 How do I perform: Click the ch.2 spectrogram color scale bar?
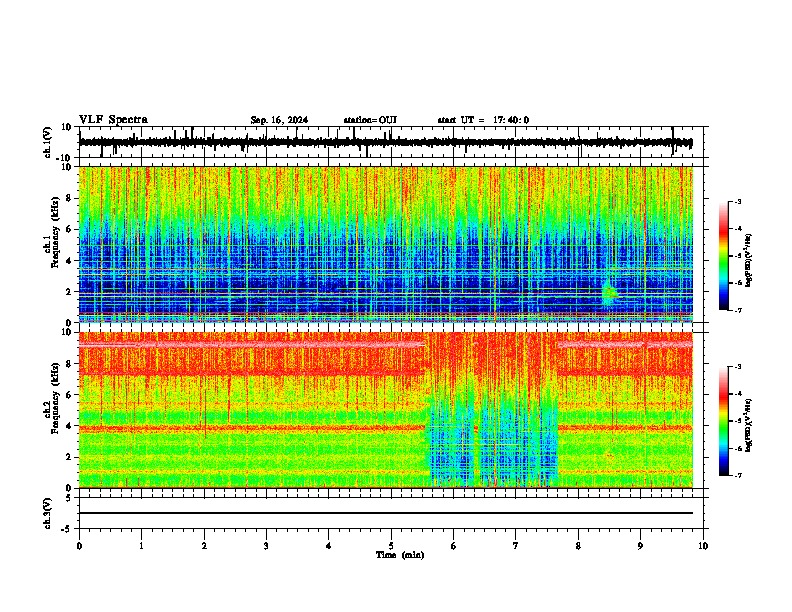(x=723, y=421)
